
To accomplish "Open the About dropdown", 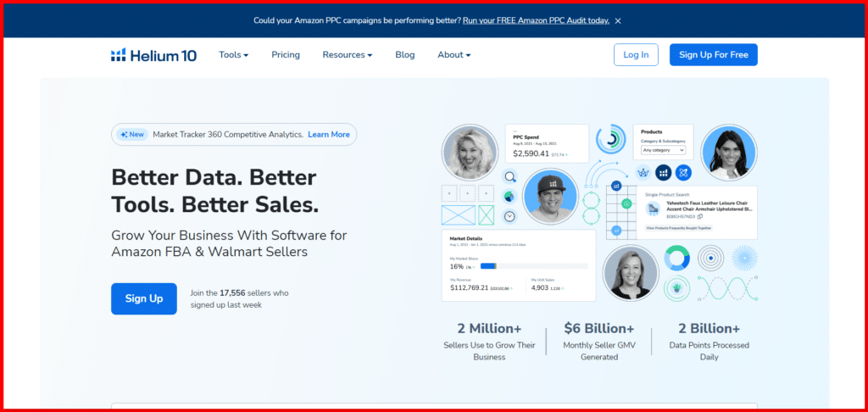I will click(454, 55).
